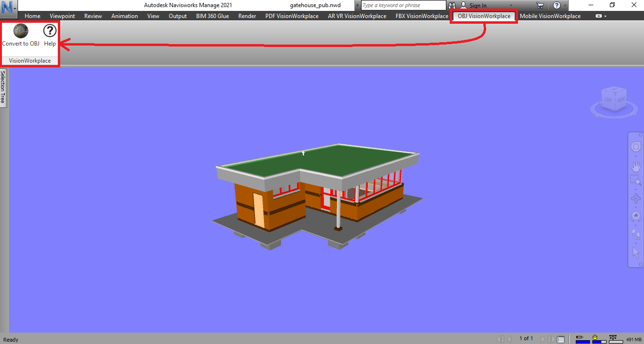Viewport: 644px width, 344px height.
Task: Expand the Sign In dropdown arrow
Action: coord(511,6)
